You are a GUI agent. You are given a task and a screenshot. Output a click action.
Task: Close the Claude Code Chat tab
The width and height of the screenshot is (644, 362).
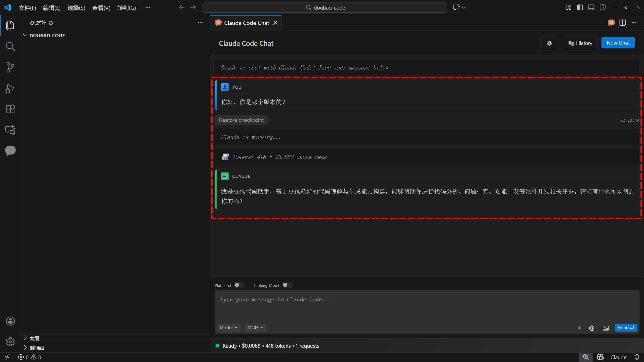[275, 23]
